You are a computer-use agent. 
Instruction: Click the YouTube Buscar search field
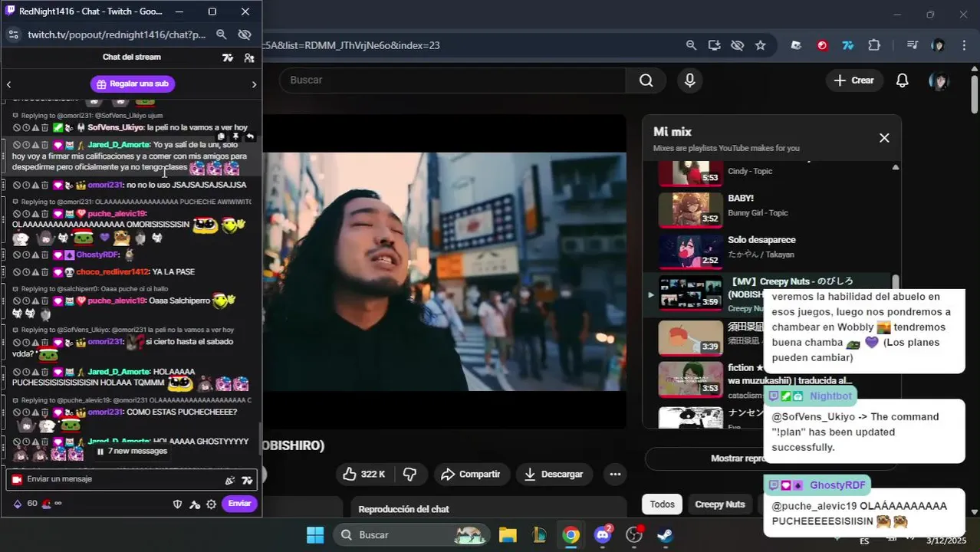(452, 80)
